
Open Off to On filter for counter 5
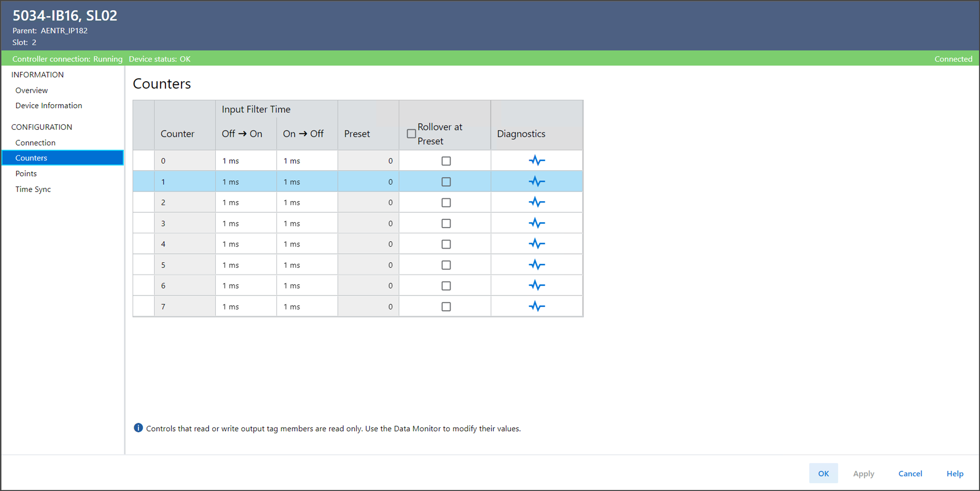click(246, 265)
